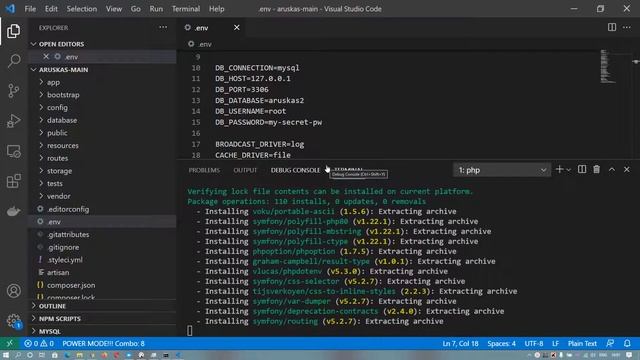Open the Extensions view
This screenshot has height=360, width=640.
(x=13, y=181)
